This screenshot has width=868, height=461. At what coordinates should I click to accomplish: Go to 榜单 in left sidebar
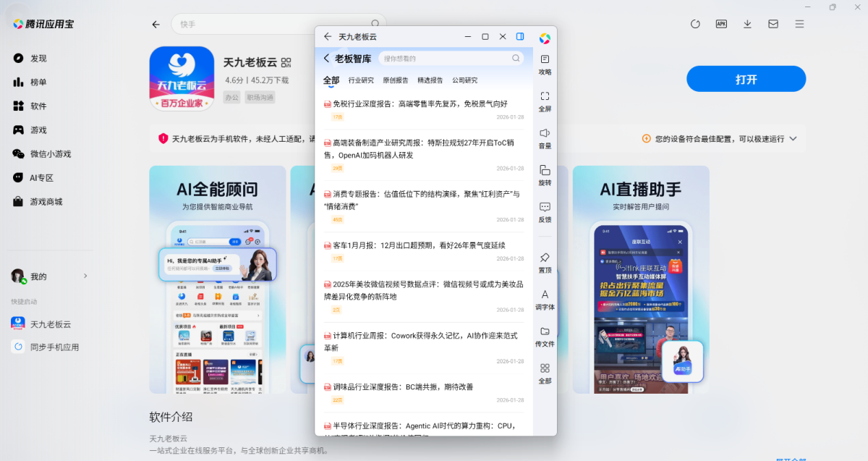tap(38, 83)
